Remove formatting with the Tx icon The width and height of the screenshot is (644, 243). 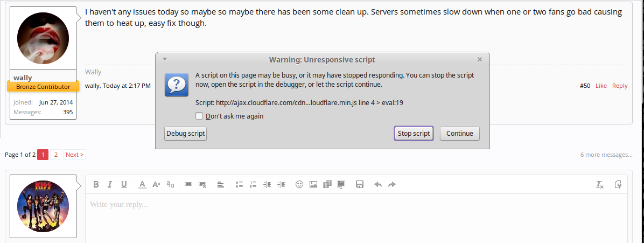[x=600, y=184]
